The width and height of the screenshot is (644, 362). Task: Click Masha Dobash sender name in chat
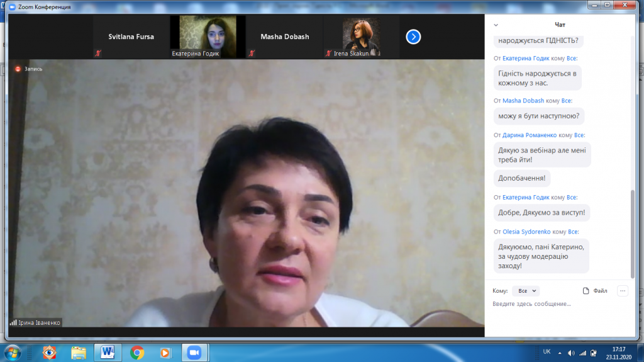click(523, 101)
